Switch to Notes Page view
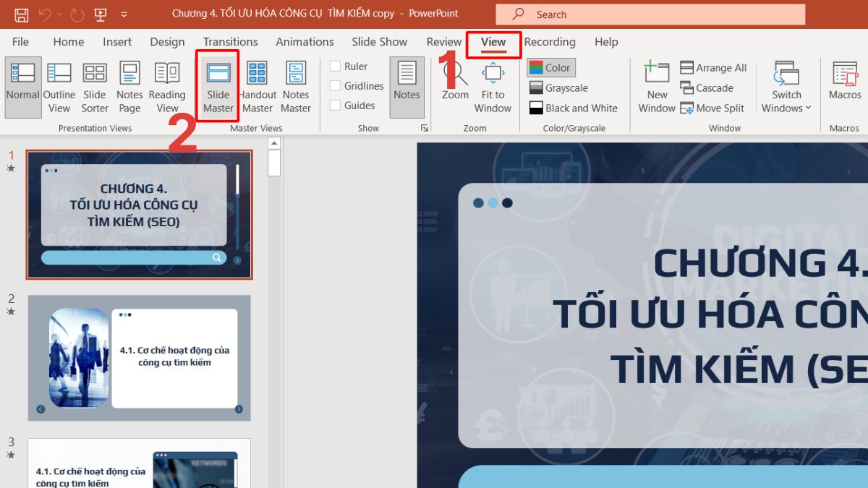 click(129, 87)
